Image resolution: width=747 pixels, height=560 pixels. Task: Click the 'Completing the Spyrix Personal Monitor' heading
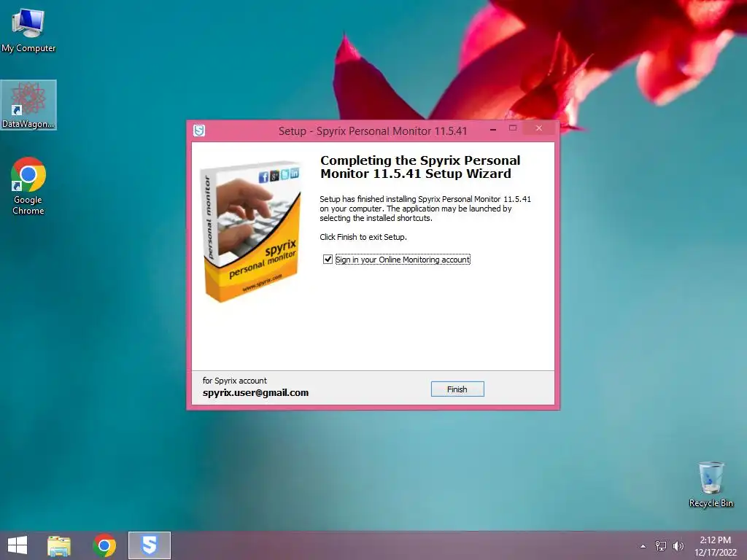pos(420,167)
